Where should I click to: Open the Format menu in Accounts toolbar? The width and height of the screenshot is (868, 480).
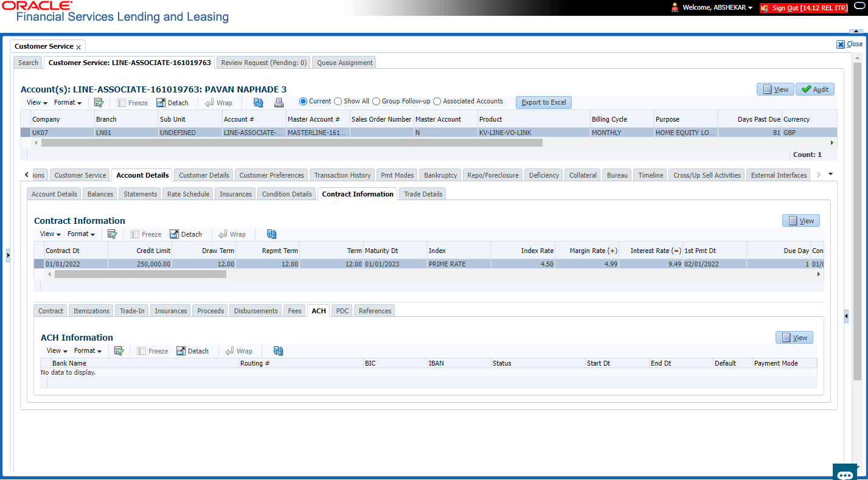click(x=68, y=103)
